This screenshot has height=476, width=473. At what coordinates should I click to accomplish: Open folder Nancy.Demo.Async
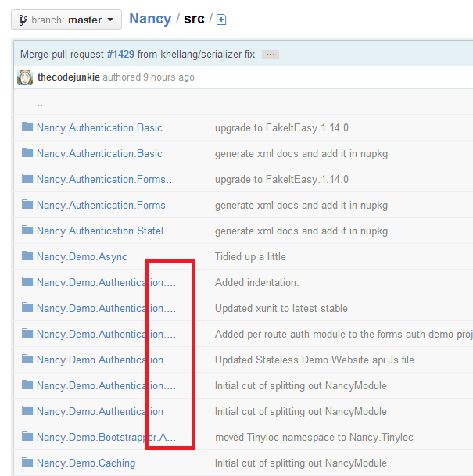pos(81,257)
